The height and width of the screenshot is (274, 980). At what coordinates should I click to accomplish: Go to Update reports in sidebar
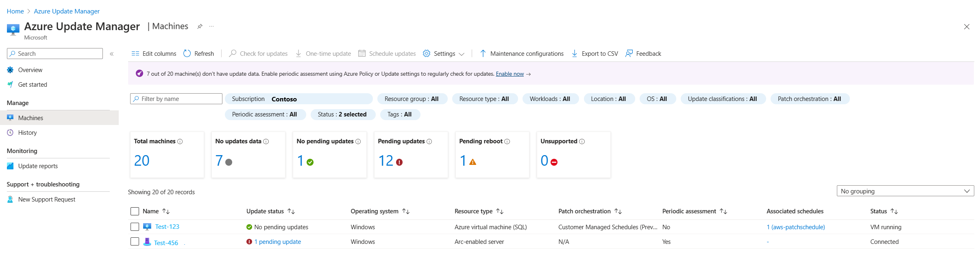(38, 166)
